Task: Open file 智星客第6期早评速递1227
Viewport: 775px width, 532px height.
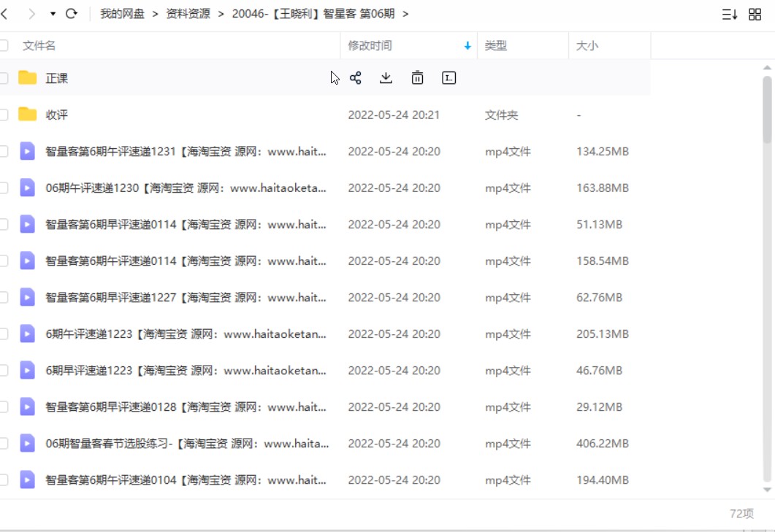Action: [x=186, y=297]
